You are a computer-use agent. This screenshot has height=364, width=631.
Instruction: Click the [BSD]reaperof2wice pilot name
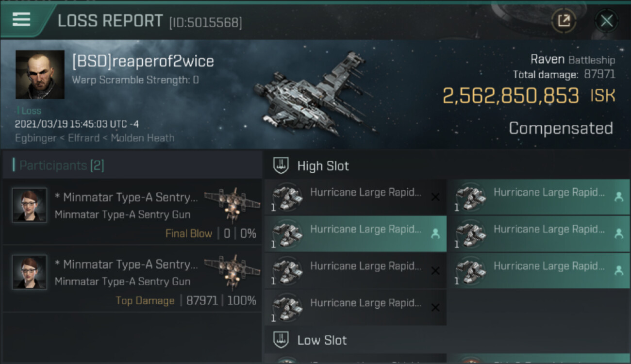point(143,61)
